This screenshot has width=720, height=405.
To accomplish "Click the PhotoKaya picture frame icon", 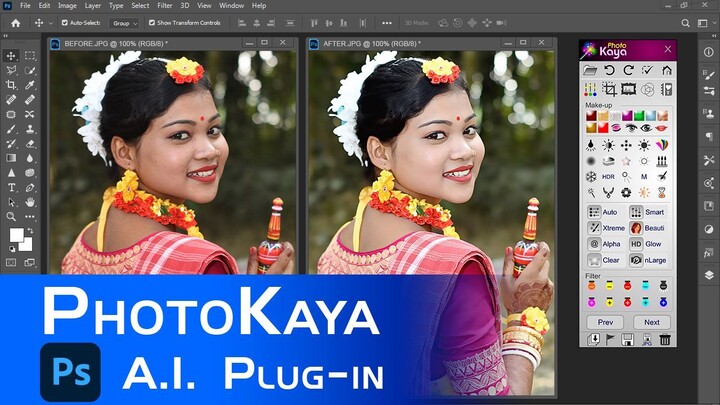I will (628, 89).
